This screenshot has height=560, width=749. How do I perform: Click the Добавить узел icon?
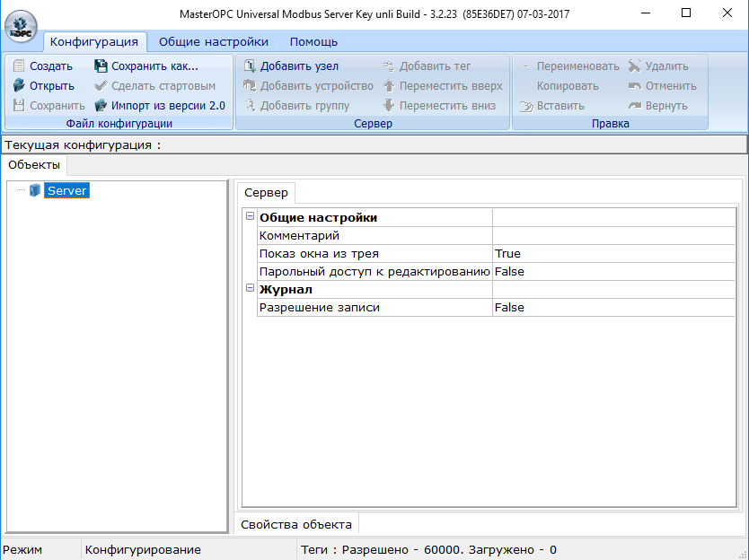point(250,66)
